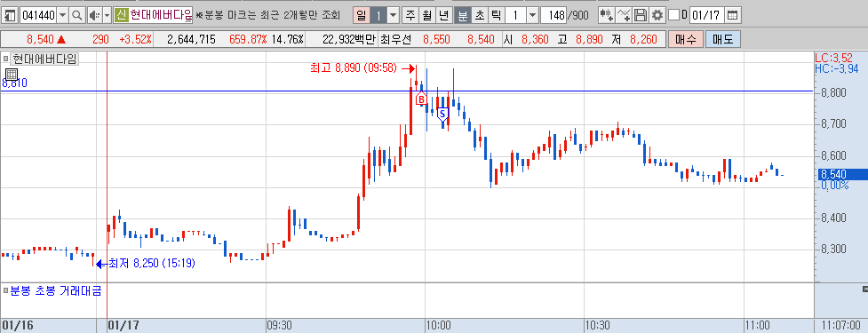868x333 pixels.
Task: Click the red B buy marker on chart
Action: pos(421,99)
